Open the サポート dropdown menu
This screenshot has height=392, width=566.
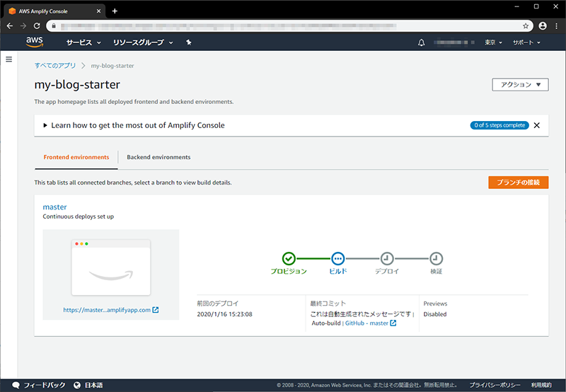(526, 42)
